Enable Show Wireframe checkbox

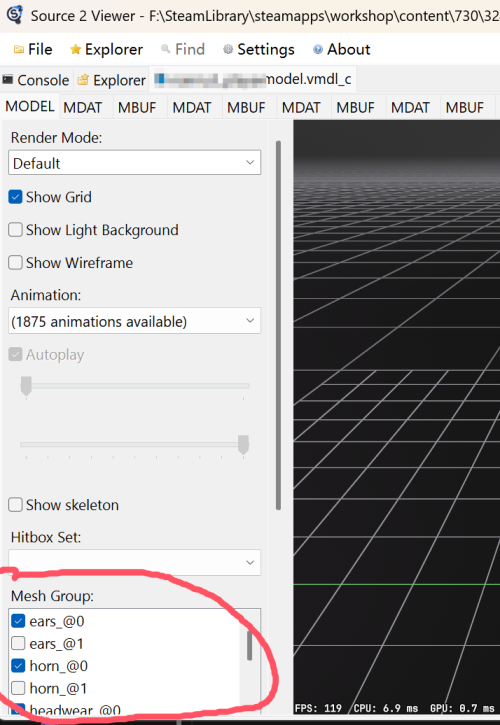tap(15, 263)
